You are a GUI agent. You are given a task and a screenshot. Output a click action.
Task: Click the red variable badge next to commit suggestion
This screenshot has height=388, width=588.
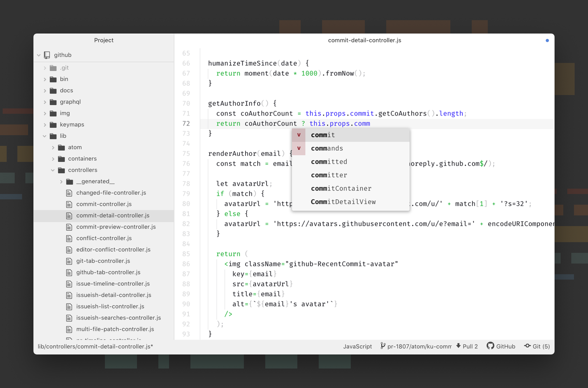coord(299,135)
